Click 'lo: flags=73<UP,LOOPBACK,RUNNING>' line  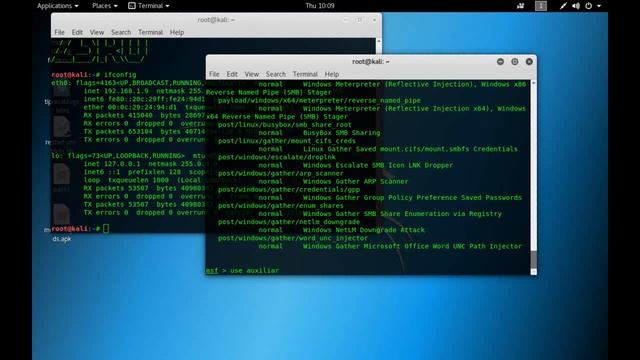coord(118,156)
